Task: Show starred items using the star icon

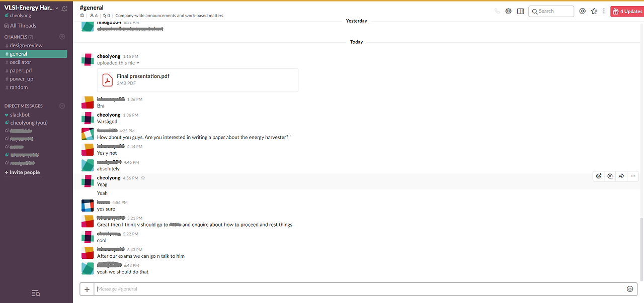Action: (594, 11)
